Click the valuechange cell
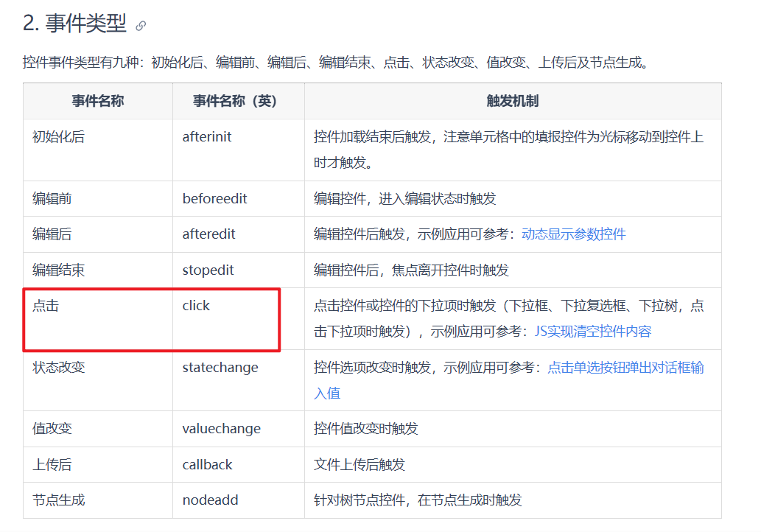Screen dimensions: 761x532 (x=239, y=429)
